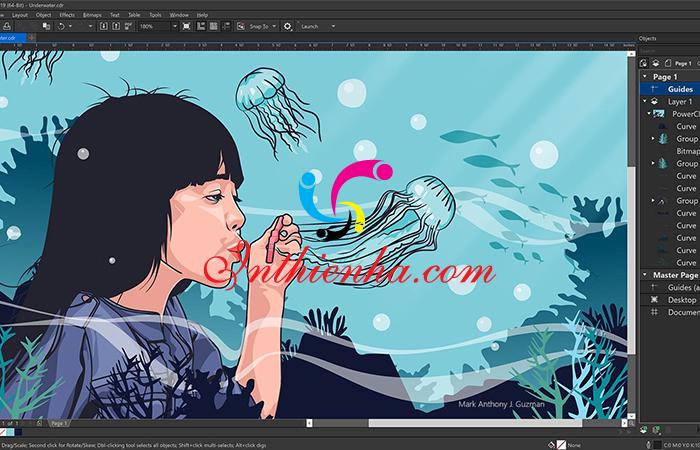Toggle the Show Guidelines button

226,26
